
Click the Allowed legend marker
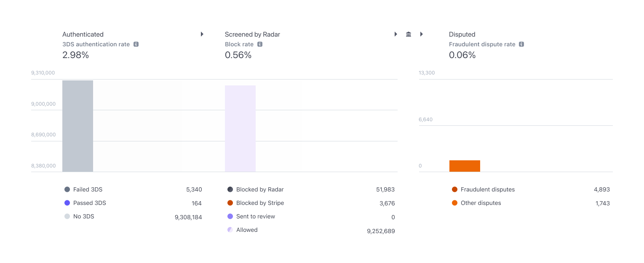click(x=230, y=230)
